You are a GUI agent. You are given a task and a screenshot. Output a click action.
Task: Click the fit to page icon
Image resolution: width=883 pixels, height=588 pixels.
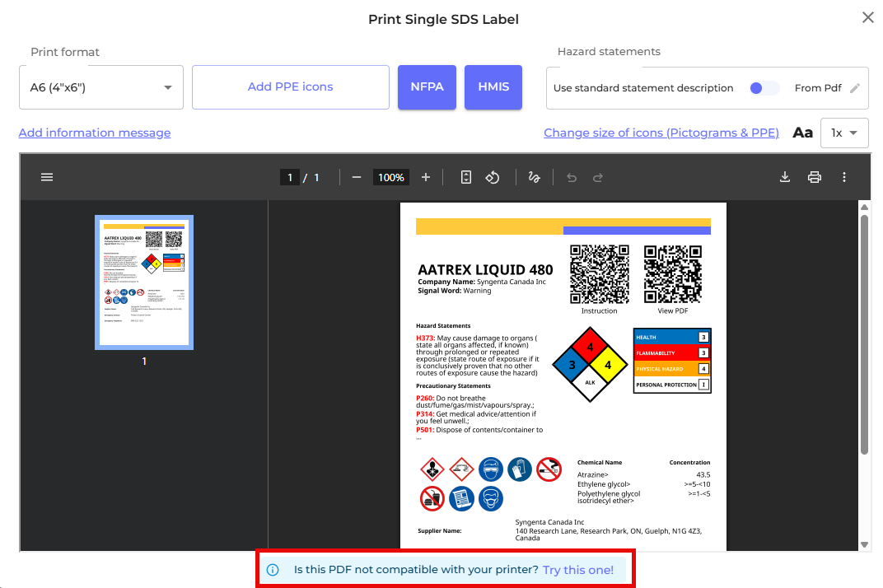(x=465, y=177)
